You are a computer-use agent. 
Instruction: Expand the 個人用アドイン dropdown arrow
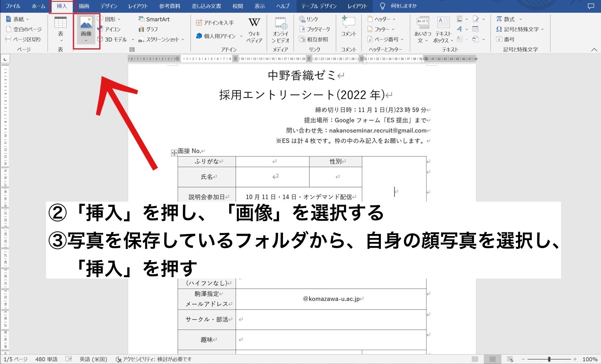tap(241, 36)
